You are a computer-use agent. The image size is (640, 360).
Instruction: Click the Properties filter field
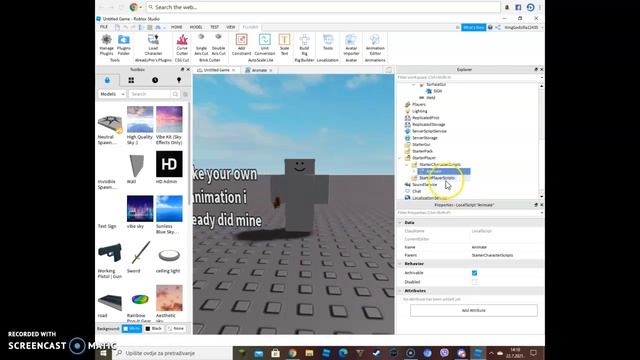(x=469, y=213)
